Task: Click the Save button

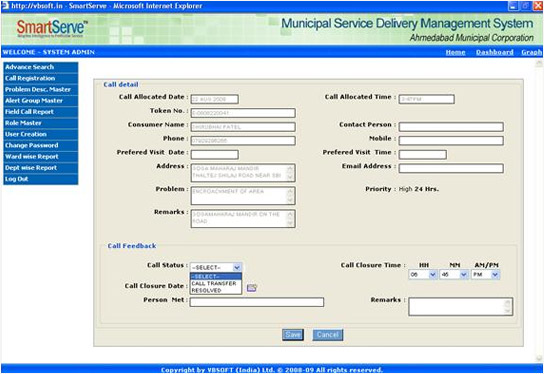Action: coord(293,335)
